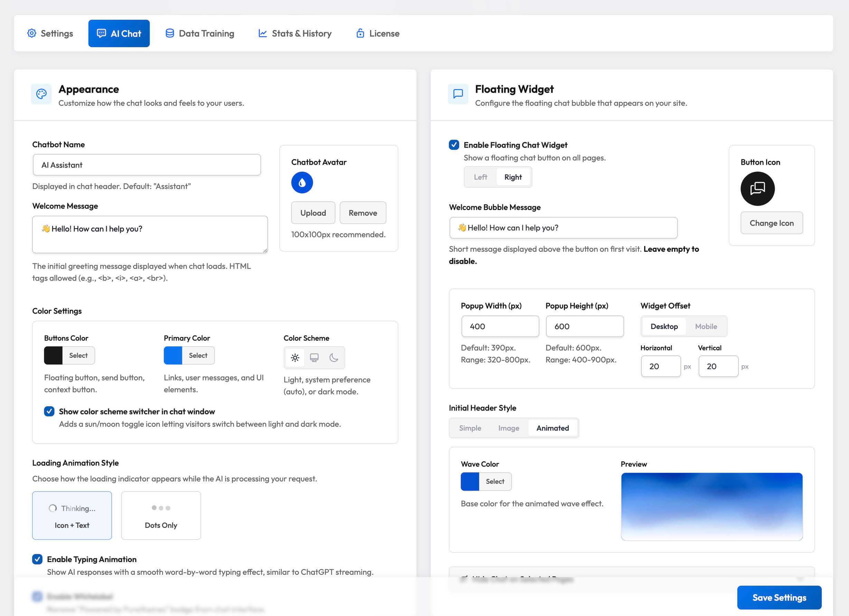Select the dark mode moon icon
The height and width of the screenshot is (616, 849).
click(x=333, y=358)
